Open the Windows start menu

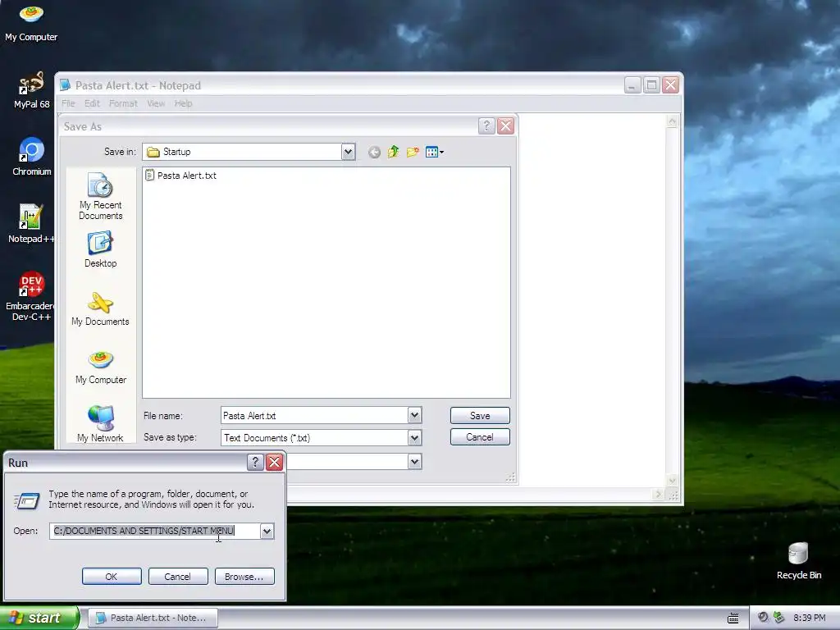click(39, 618)
